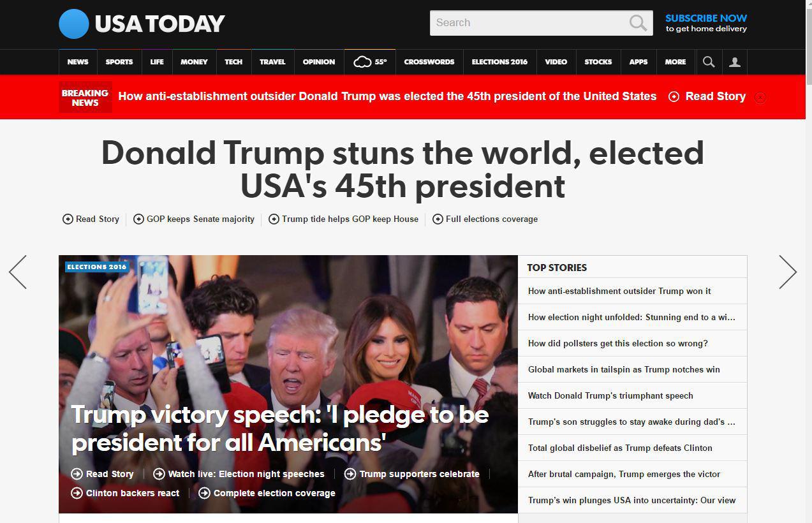
Task: Select the SPORTS navigation tab
Action: pyautogui.click(x=119, y=62)
